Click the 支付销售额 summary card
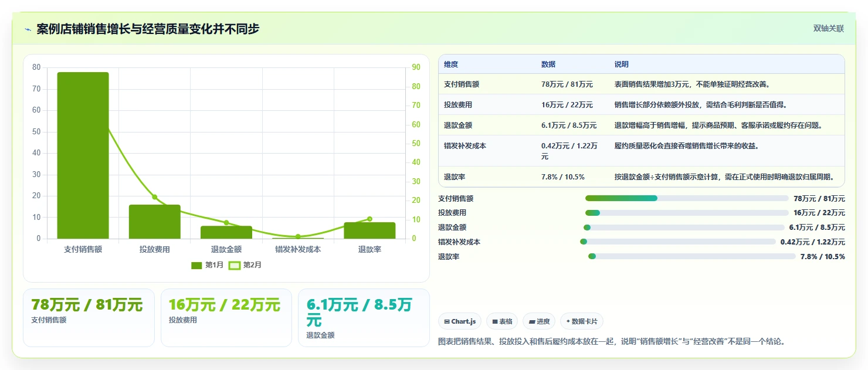 click(89, 318)
